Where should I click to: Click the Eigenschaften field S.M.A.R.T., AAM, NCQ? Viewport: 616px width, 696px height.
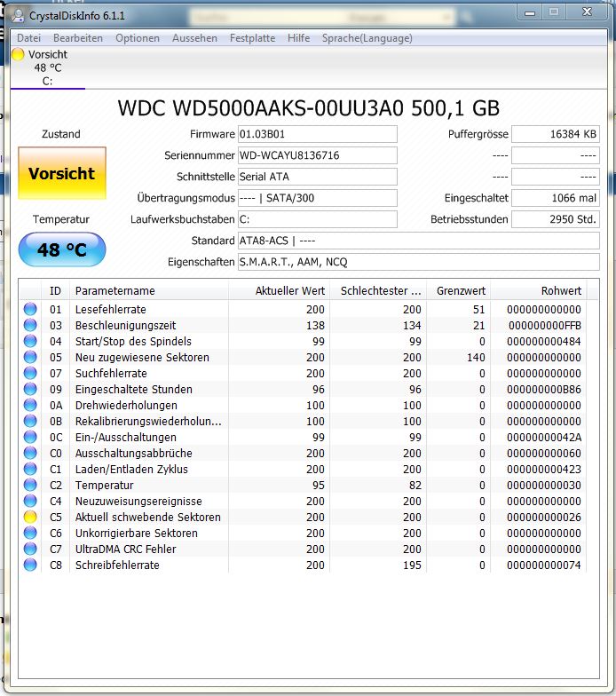(x=419, y=262)
